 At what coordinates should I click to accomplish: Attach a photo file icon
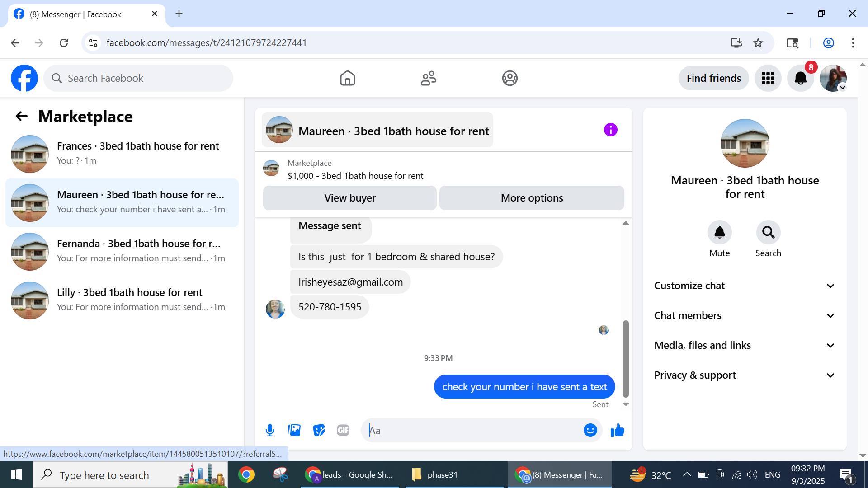click(294, 430)
